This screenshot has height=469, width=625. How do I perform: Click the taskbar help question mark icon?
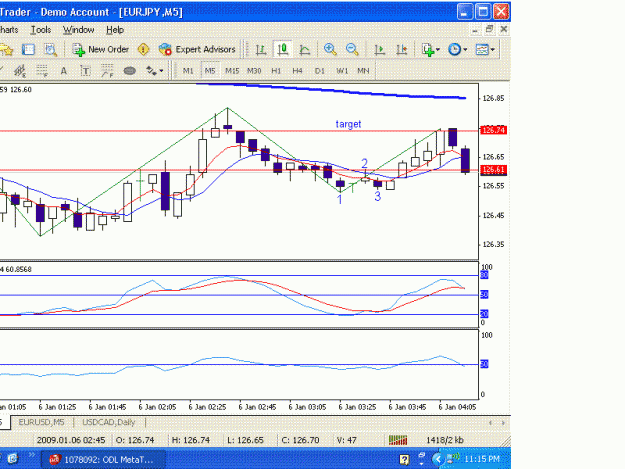click(x=404, y=460)
